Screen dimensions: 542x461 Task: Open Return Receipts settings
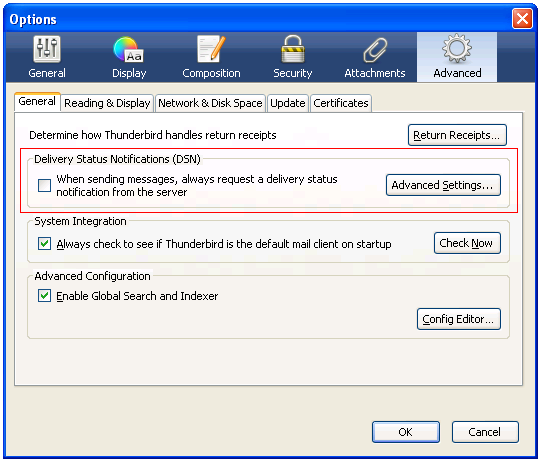457,135
